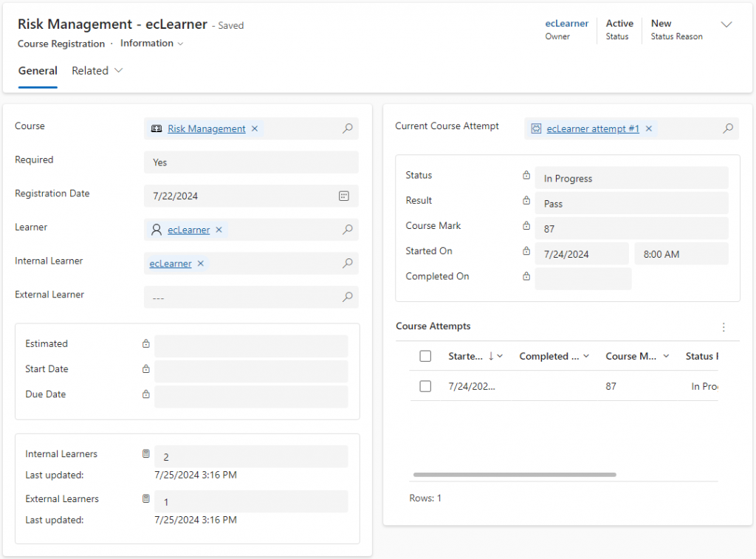This screenshot has width=756, height=559.
Task: Click the Course Mark field showing 87
Action: point(632,228)
